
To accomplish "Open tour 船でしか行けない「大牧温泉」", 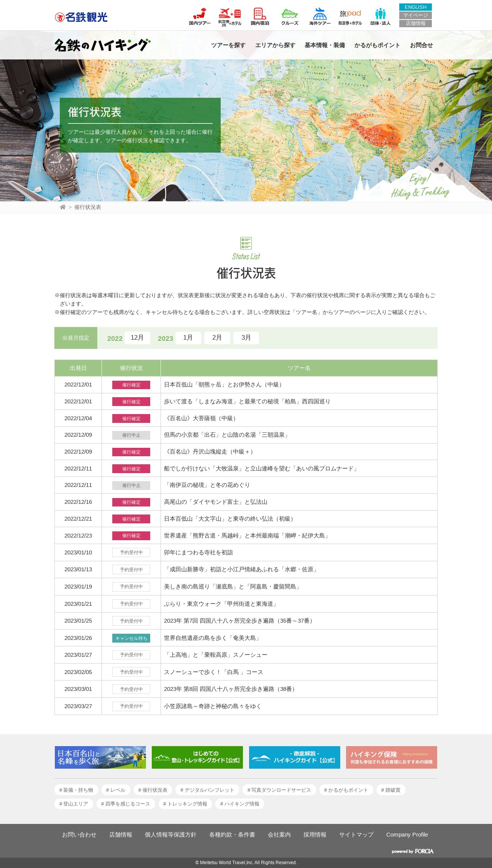I will 261,469.
